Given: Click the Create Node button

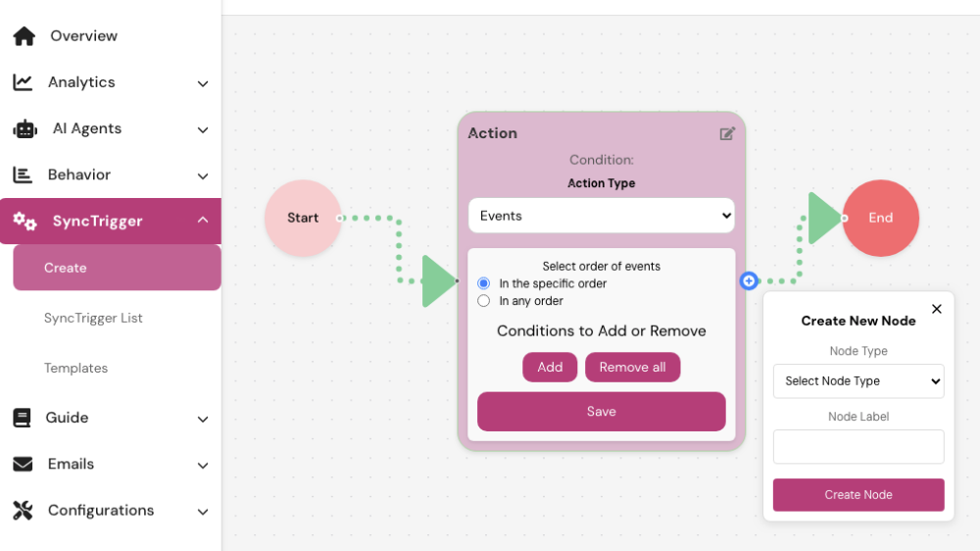Looking at the screenshot, I should (857, 495).
